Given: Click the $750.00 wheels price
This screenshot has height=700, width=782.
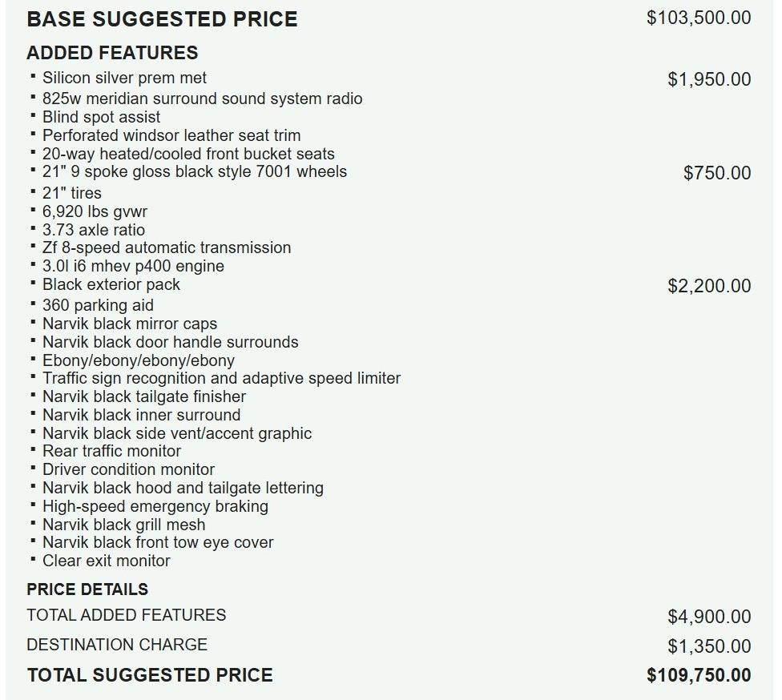Looking at the screenshot, I should pyautogui.click(x=717, y=173).
